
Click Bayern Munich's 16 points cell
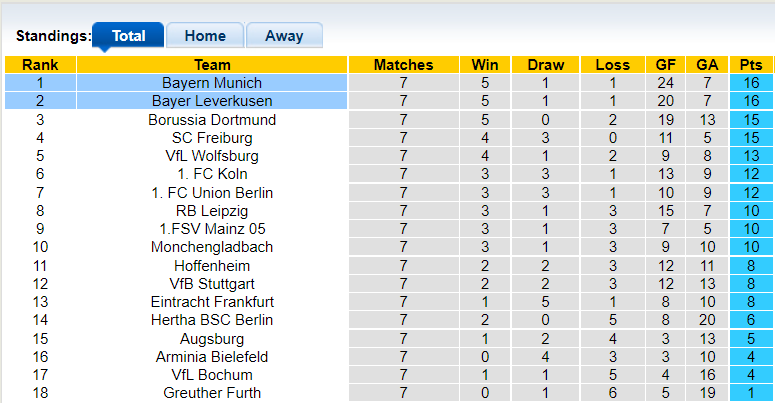(x=751, y=83)
